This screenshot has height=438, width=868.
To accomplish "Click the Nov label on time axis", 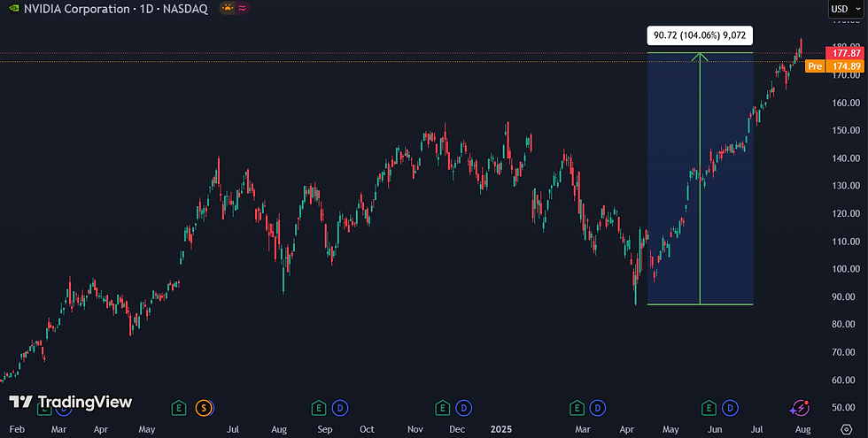I will [x=415, y=429].
